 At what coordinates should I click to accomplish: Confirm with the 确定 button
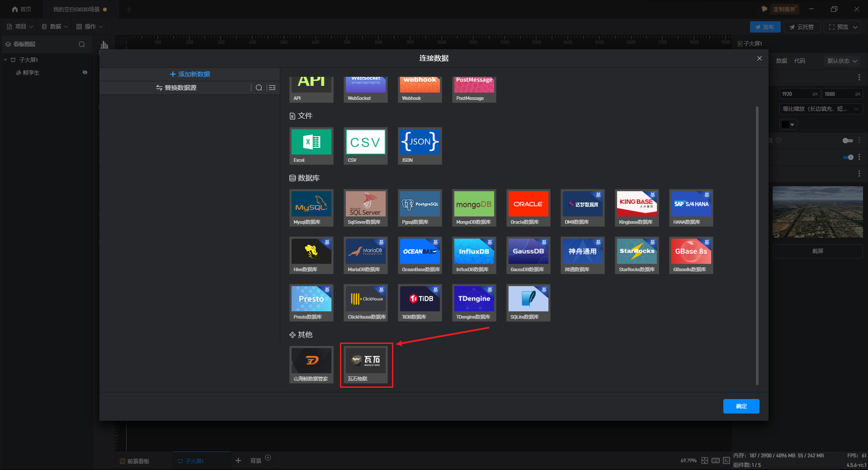(741, 406)
